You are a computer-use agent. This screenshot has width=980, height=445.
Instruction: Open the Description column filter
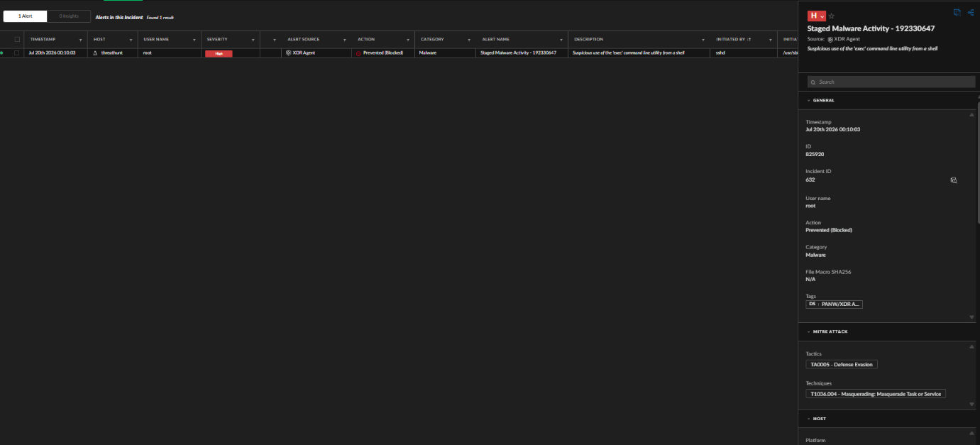704,40
